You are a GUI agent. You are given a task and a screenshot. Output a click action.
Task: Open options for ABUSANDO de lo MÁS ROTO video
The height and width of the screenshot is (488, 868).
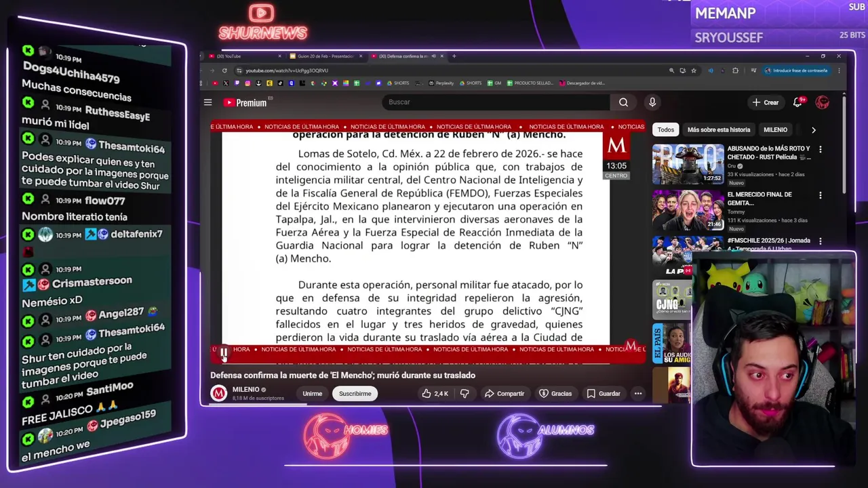pos(821,149)
